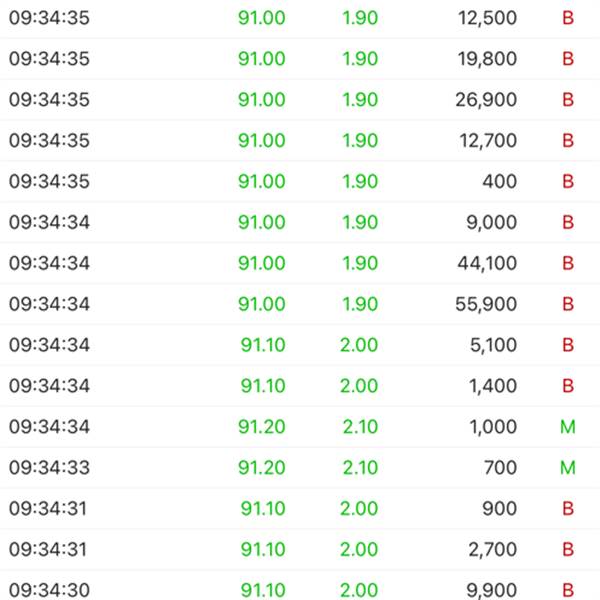
Task: Click the trade row with volume 5,100
Action: tap(300, 345)
